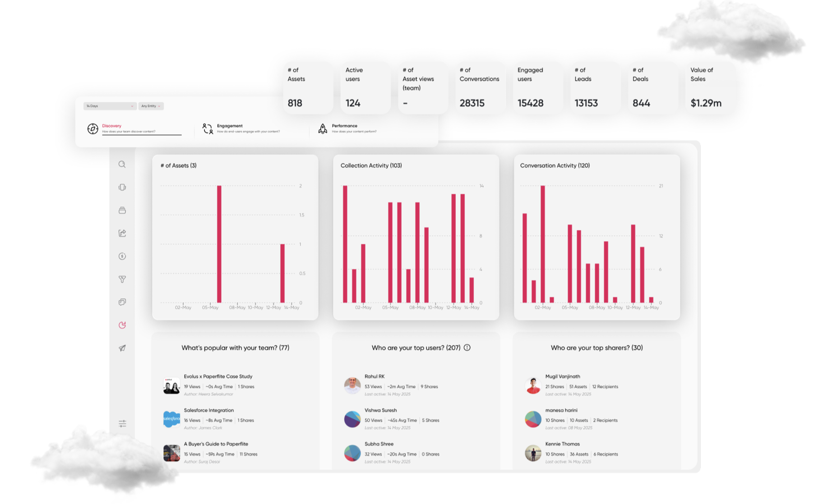Open the search tool in the sidebar

coord(122,165)
